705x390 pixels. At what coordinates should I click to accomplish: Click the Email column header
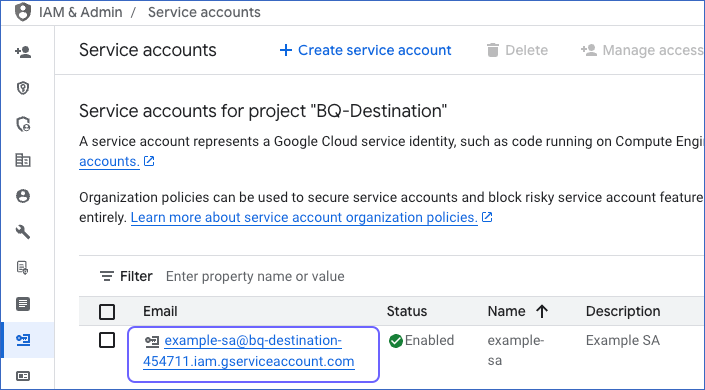(160, 311)
